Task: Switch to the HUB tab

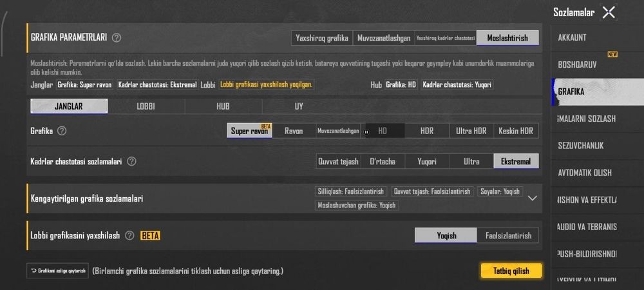Action: point(223,106)
